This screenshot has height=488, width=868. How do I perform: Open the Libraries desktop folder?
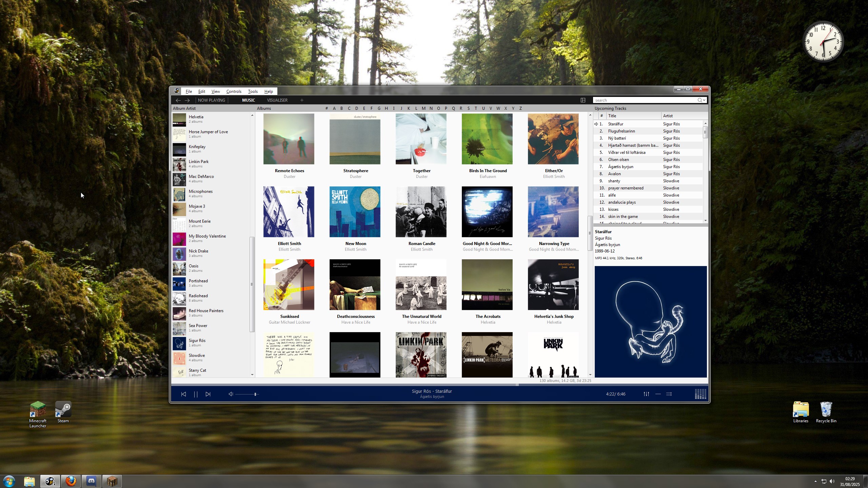tap(801, 412)
